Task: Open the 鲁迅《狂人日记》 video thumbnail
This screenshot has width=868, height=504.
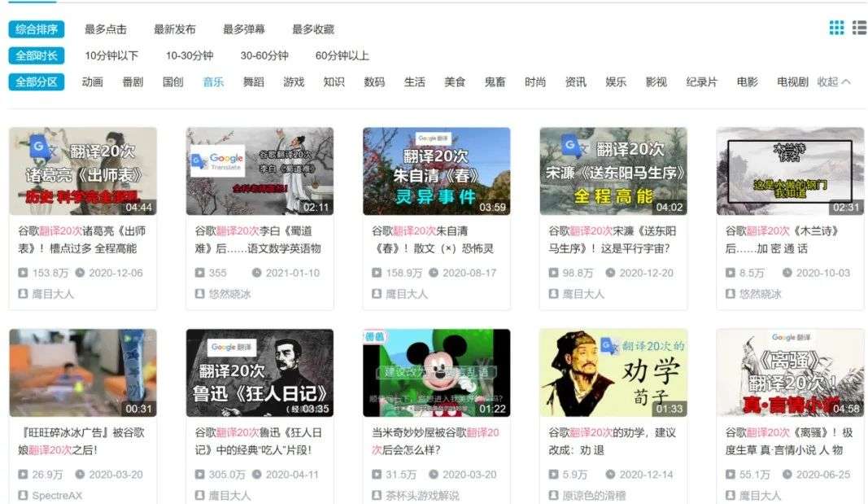Action: pyautogui.click(x=260, y=373)
